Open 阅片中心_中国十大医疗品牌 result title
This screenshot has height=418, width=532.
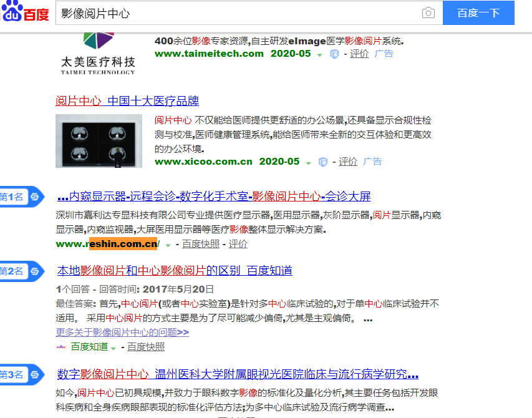pyautogui.click(x=127, y=101)
